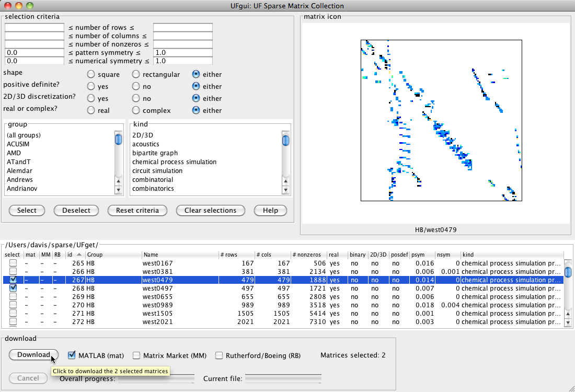Select chemical process simulation kind
Image resolution: width=575 pixels, height=392 pixels.
click(x=174, y=162)
